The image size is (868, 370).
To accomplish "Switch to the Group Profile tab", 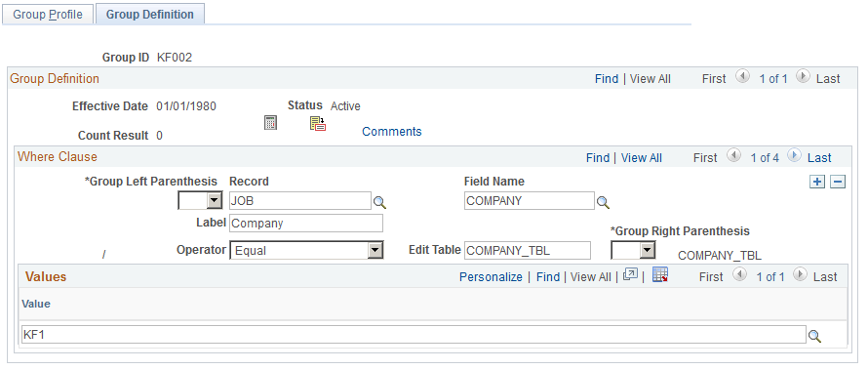I will (47, 15).
